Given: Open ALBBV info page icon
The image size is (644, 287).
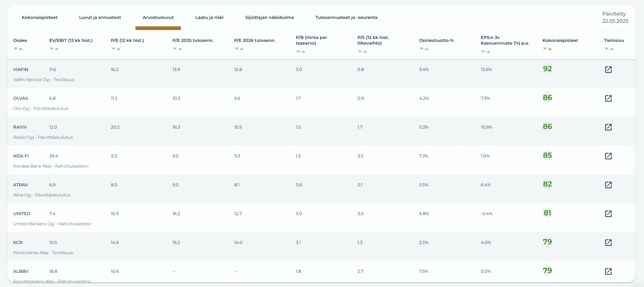Looking at the screenshot, I should (608, 271).
